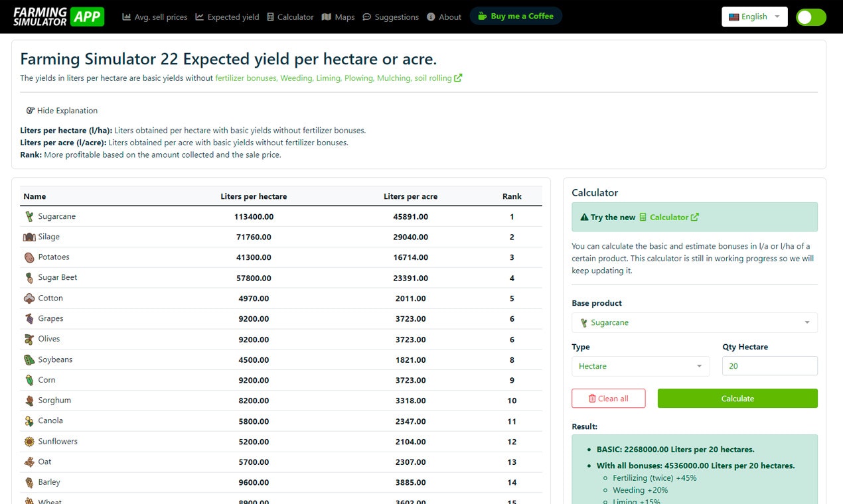Screen dimensions: 843x504
Task: Click Oat liters per acre 2307.00
Action: [410, 462]
